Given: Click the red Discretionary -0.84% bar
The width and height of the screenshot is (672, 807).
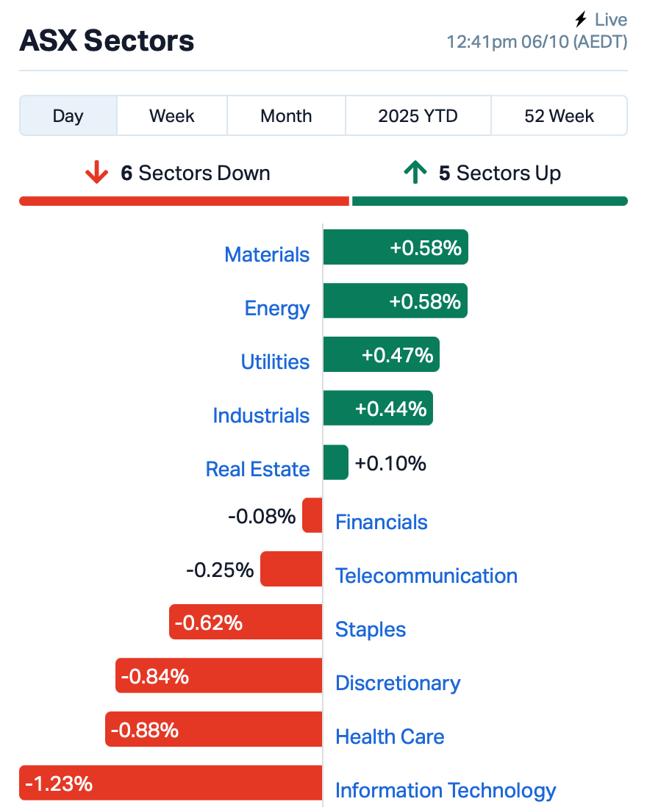Looking at the screenshot, I should 218,675.
